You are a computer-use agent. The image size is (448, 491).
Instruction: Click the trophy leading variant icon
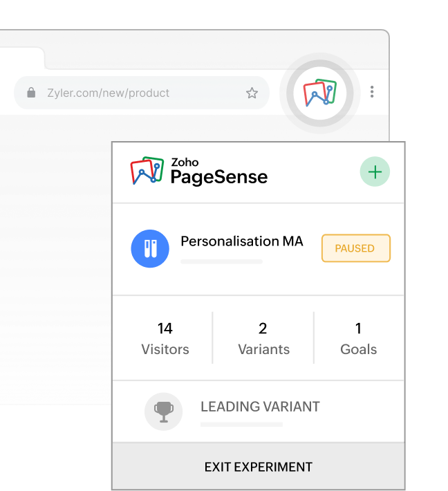[163, 411]
